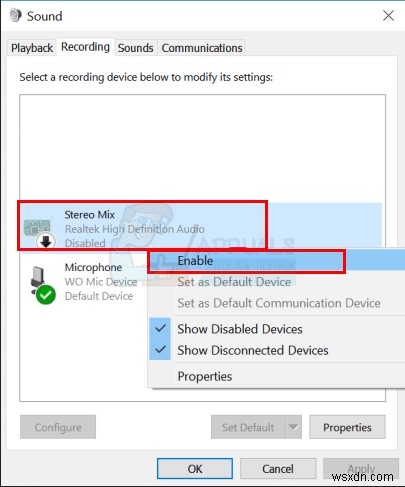Click the disabled down-arrow badge on Stereo Mix
This screenshot has height=487, width=405.
(46, 241)
